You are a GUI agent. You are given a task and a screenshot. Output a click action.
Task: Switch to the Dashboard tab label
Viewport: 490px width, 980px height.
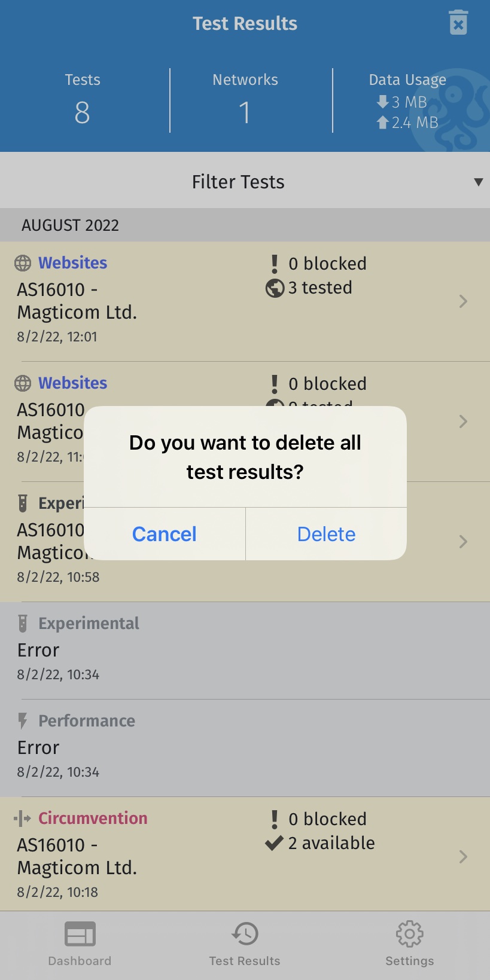[x=80, y=961]
